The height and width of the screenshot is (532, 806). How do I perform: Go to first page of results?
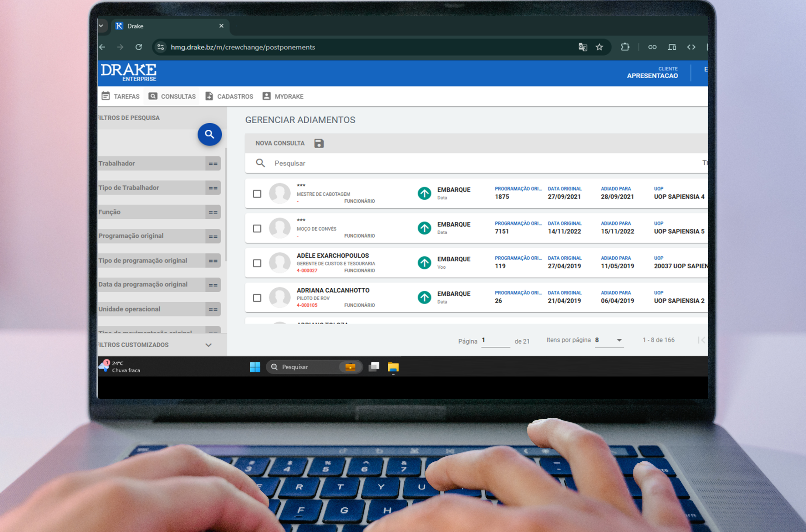click(702, 340)
